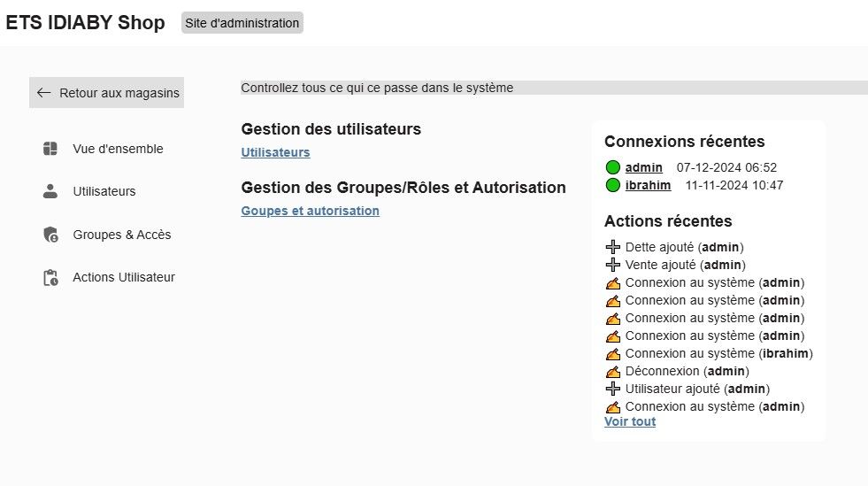Image resolution: width=868 pixels, height=486 pixels.
Task: Open the Goupes et autorisation link
Action: pyautogui.click(x=310, y=211)
